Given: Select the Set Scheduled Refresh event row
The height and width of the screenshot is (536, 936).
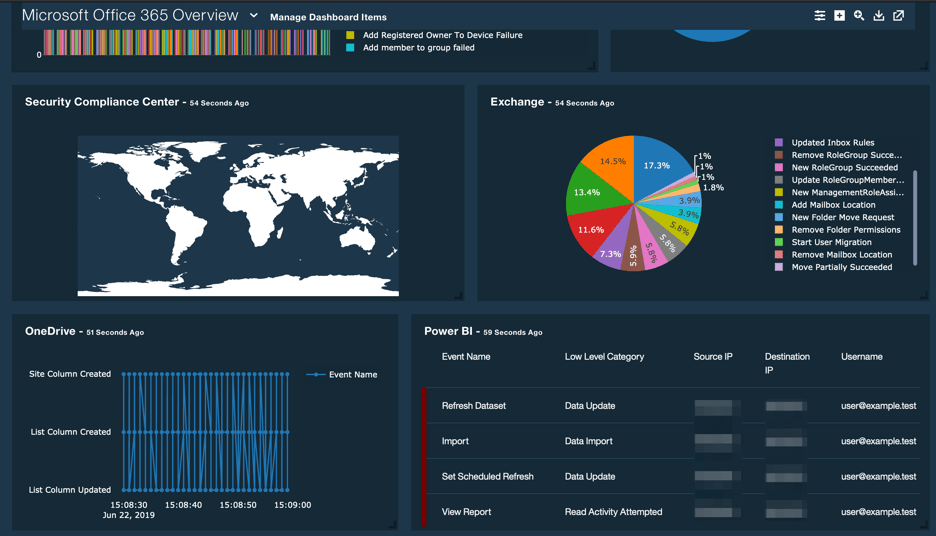Looking at the screenshot, I should click(670, 476).
